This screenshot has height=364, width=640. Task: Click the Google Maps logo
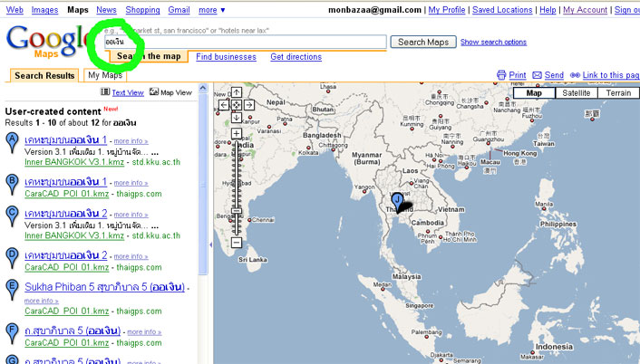pos(47,41)
